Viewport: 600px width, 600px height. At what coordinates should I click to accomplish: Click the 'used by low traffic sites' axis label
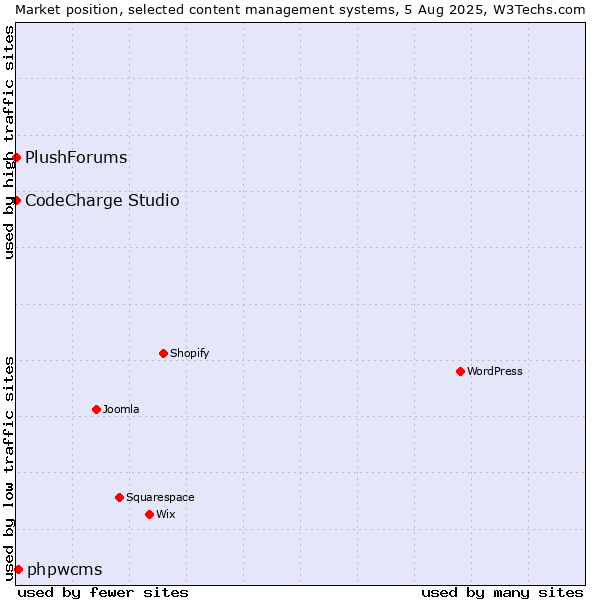point(9,469)
